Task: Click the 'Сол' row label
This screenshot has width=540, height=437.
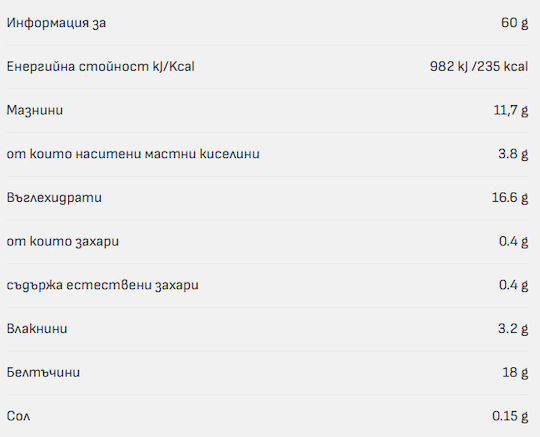Action: pos(18,416)
